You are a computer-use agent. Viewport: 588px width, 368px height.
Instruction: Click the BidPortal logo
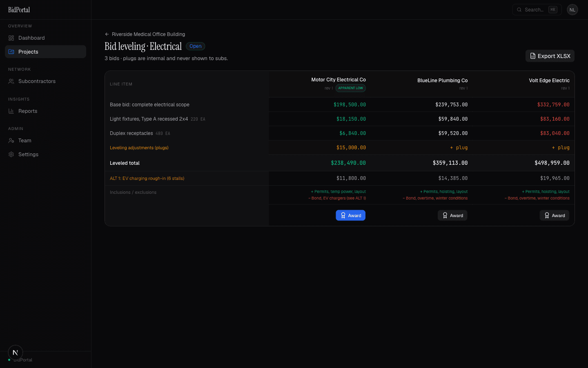[19, 10]
